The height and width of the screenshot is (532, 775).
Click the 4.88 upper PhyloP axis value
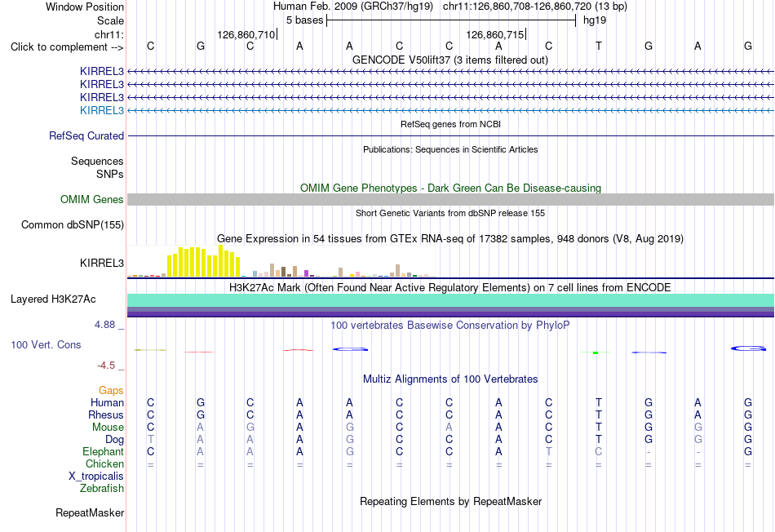point(104,325)
